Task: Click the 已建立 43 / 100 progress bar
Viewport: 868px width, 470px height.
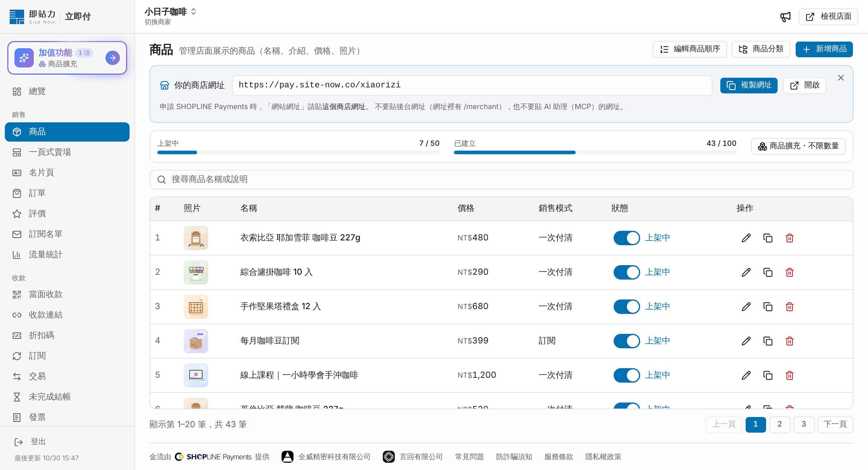Action: (x=595, y=153)
